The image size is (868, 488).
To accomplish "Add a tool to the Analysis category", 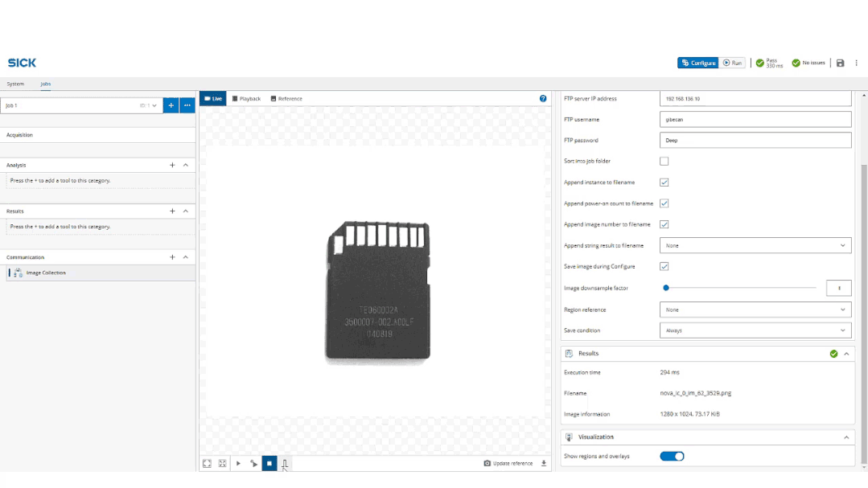I will tap(172, 165).
